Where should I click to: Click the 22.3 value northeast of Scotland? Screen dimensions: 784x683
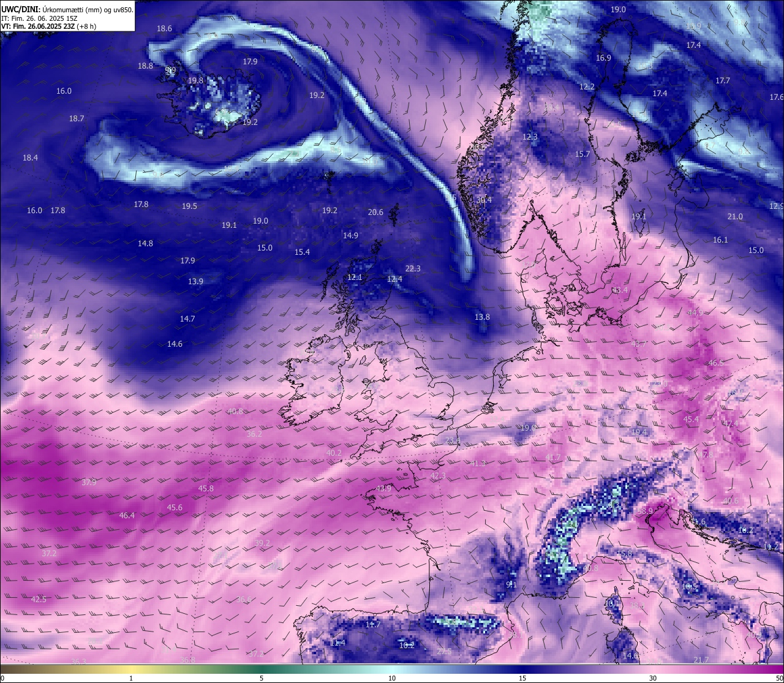click(413, 268)
